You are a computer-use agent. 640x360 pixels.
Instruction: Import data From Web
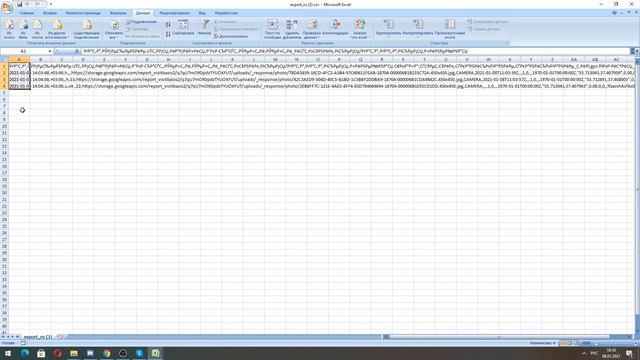[23, 29]
